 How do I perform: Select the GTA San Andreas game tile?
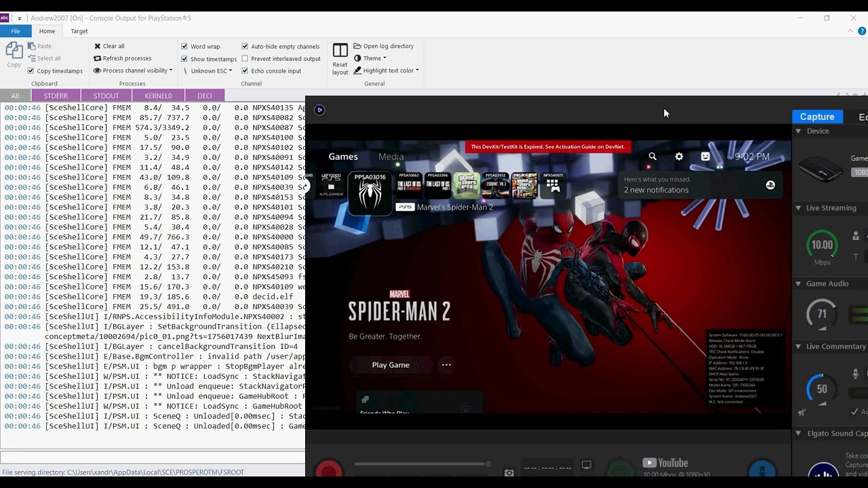(467, 185)
